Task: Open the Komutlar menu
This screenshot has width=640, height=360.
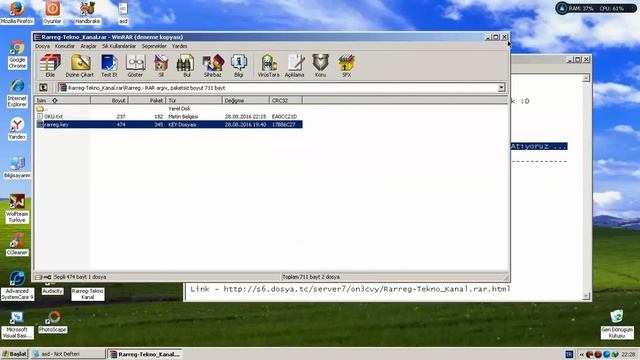Action: coord(64,46)
